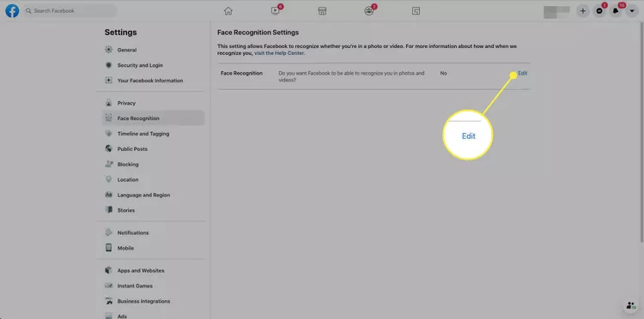Click the General gear icon

point(108,50)
